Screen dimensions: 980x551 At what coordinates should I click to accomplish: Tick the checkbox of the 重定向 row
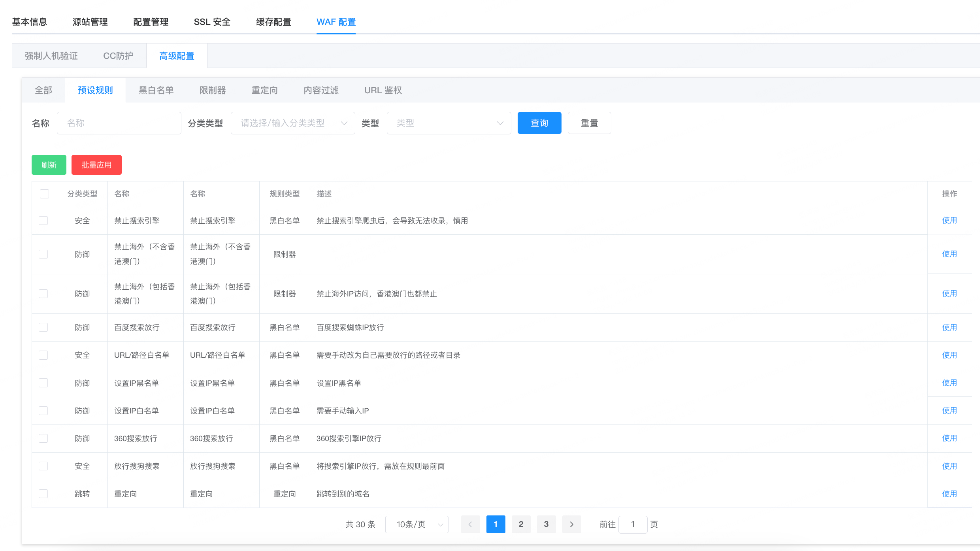43,494
